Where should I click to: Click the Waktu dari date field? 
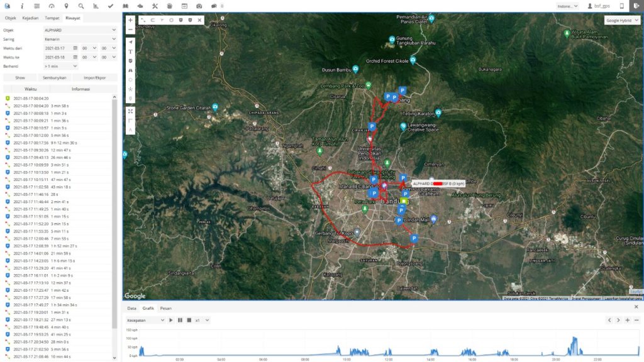[57, 48]
